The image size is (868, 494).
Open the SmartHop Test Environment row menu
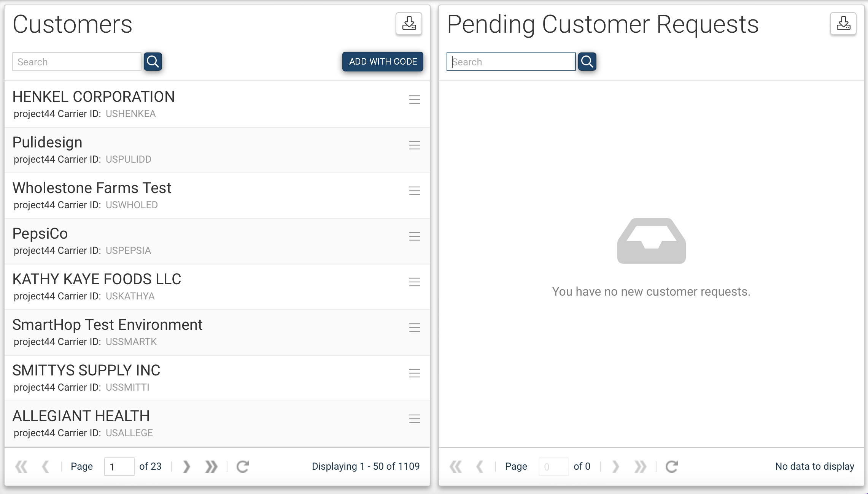(x=415, y=328)
